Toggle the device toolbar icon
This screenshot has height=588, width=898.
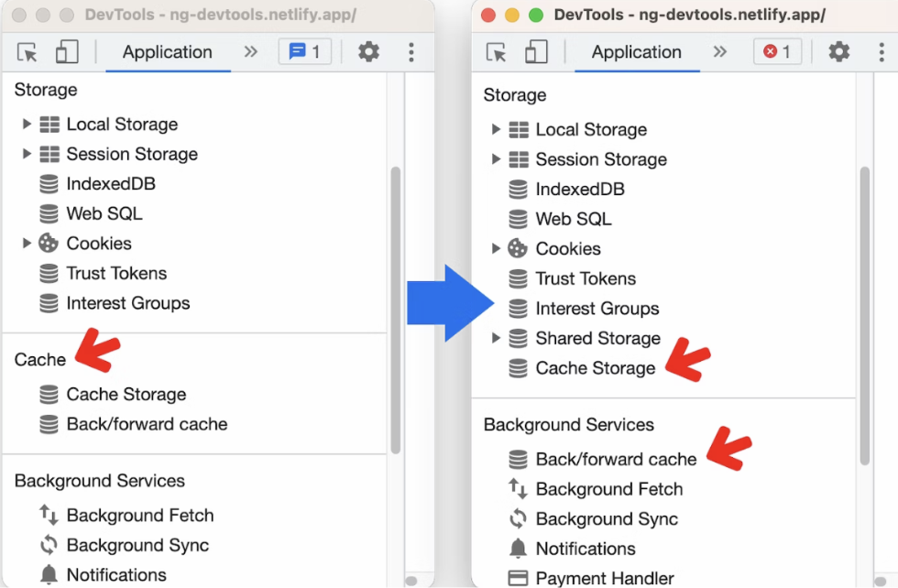click(66, 52)
